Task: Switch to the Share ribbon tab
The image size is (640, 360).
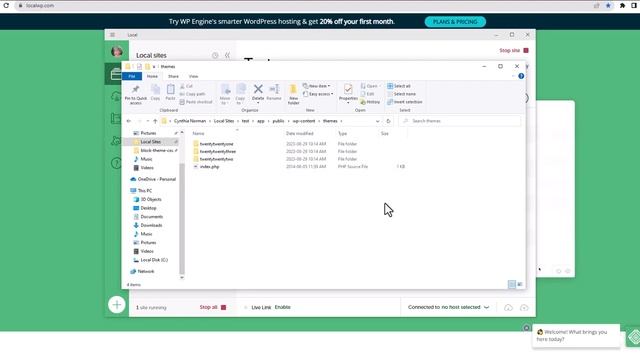Action: [x=173, y=76]
